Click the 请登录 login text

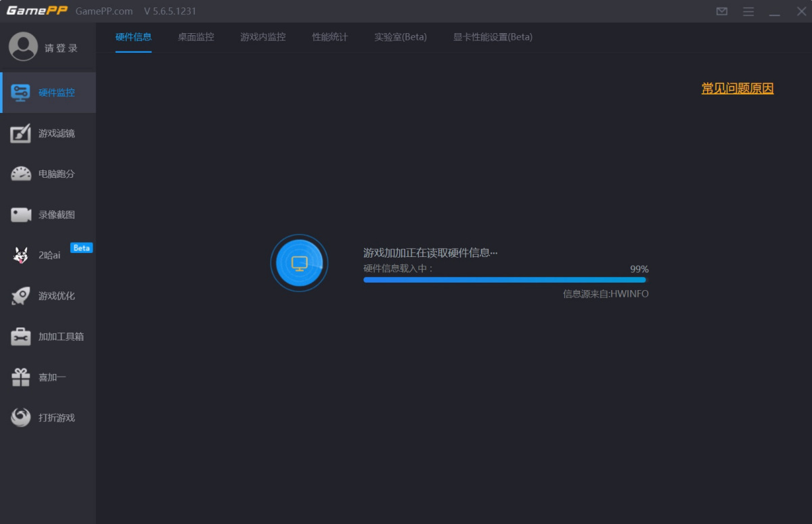coord(61,48)
